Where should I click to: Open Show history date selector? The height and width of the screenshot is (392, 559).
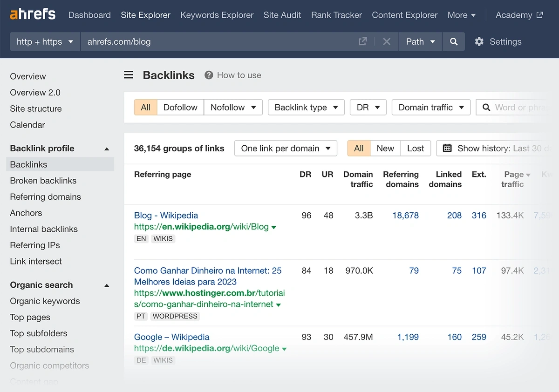point(498,149)
